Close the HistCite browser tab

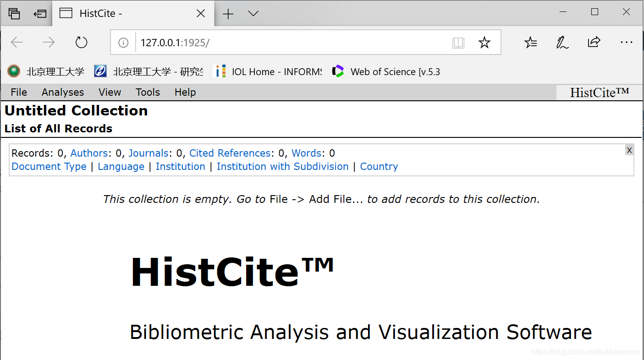tap(201, 14)
